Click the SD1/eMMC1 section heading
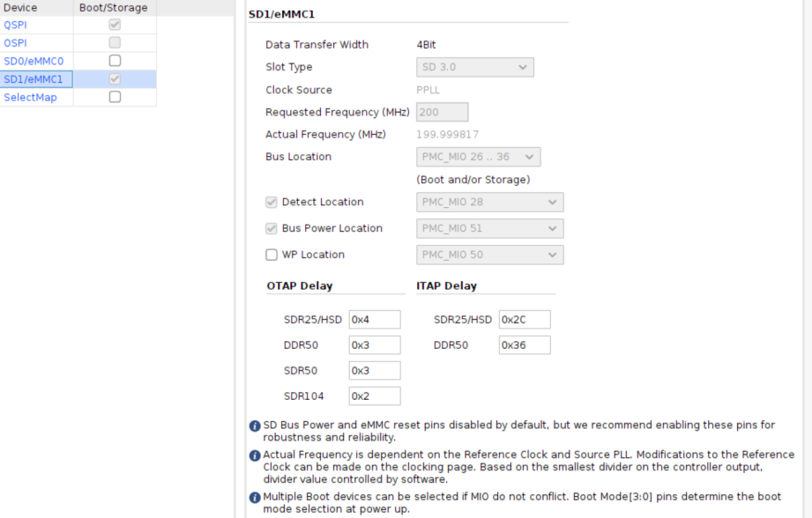Image resolution: width=812 pixels, height=518 pixels. tap(282, 14)
